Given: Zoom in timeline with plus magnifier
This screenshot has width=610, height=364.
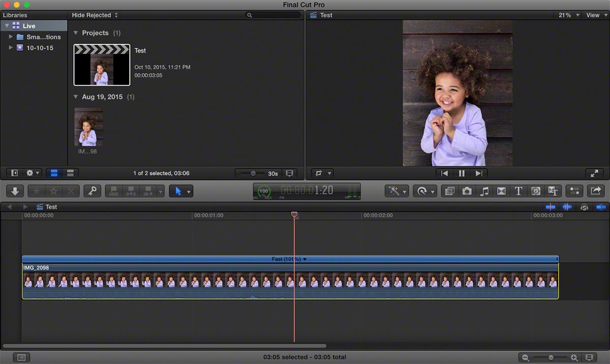Looking at the screenshot, I should click(x=574, y=358).
